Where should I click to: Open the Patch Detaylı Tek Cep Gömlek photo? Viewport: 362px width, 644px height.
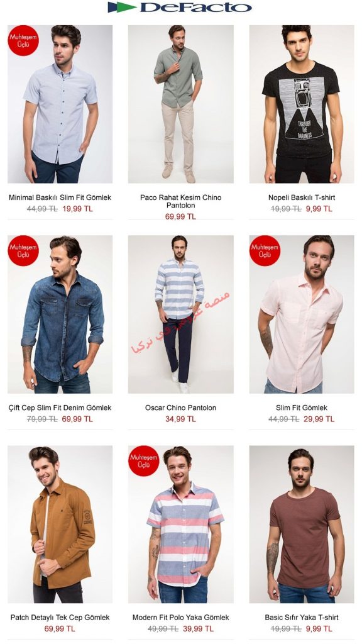tap(60, 525)
